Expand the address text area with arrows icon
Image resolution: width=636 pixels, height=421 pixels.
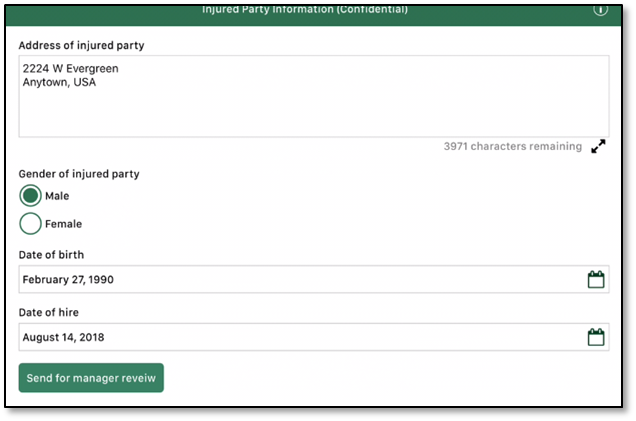(598, 147)
